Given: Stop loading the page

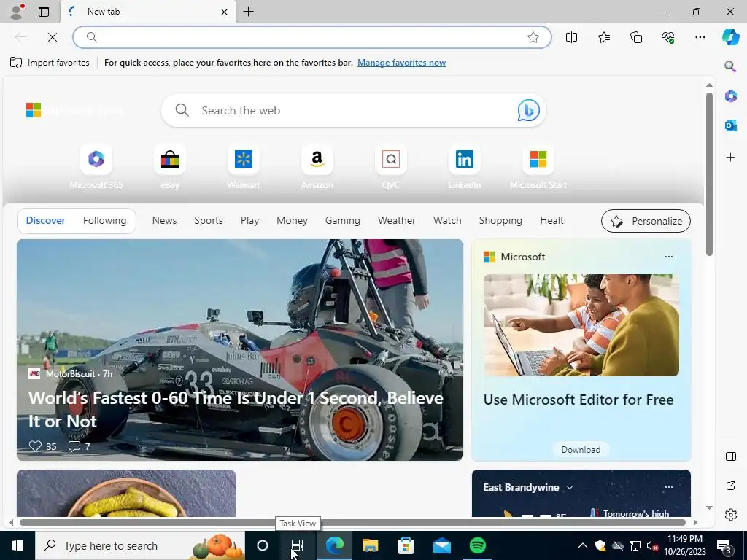Looking at the screenshot, I should (53, 37).
